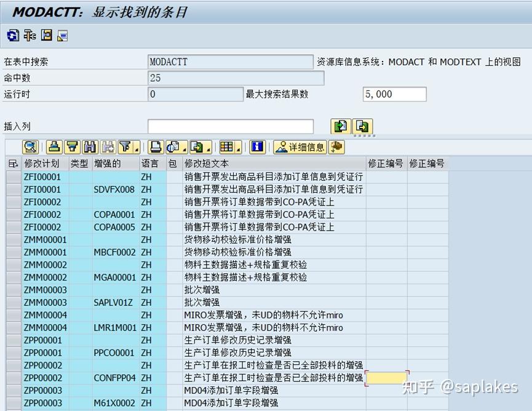Select the yellow highlighted cell near CONFPP04 row
The image size is (532, 411).
387,377
